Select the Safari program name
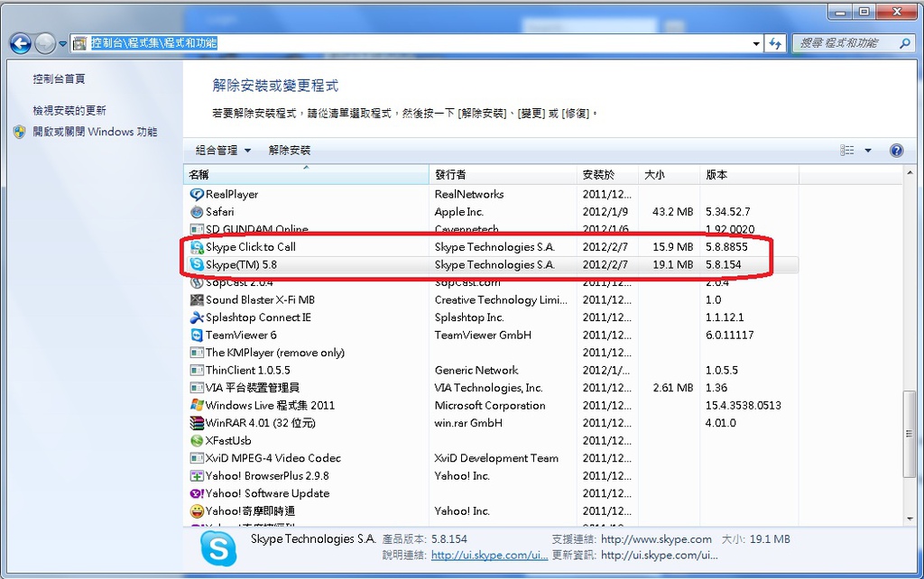924x579 pixels. tap(219, 212)
